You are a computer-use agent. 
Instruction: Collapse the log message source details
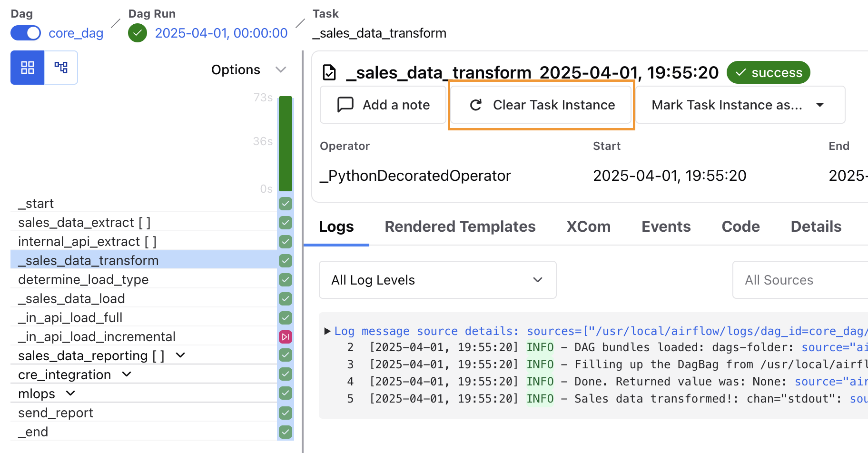pyautogui.click(x=326, y=331)
